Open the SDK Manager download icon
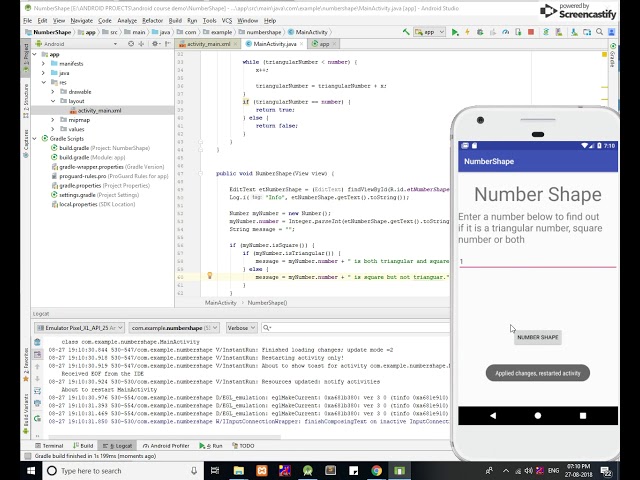The height and width of the screenshot is (480, 640). coord(574,32)
